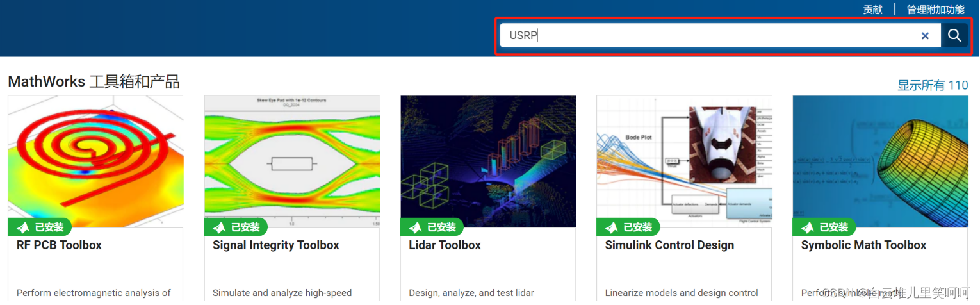
Task: Click 'Linearize models and design control' description
Action: 682,293
